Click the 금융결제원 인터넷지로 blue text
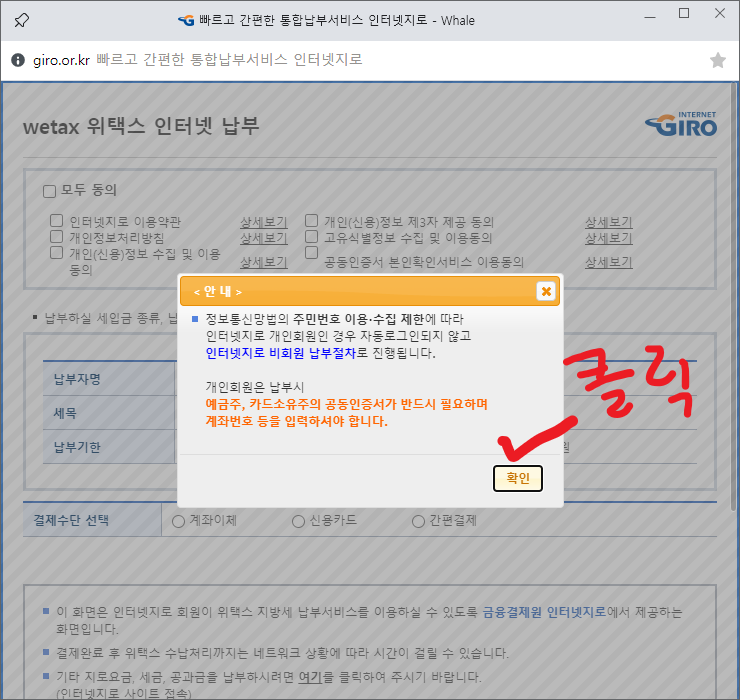Screen dimensions: 740x700 pyautogui.click(x=544, y=612)
